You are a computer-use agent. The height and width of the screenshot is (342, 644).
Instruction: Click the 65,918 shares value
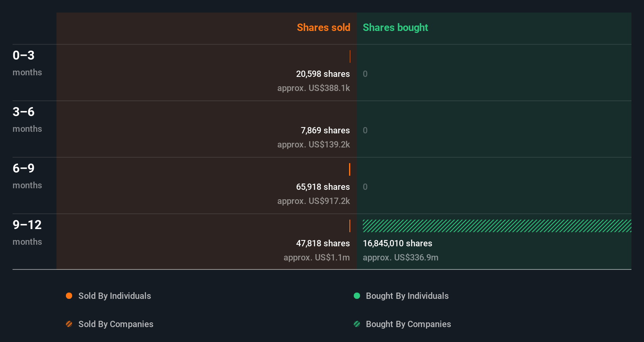(323, 187)
